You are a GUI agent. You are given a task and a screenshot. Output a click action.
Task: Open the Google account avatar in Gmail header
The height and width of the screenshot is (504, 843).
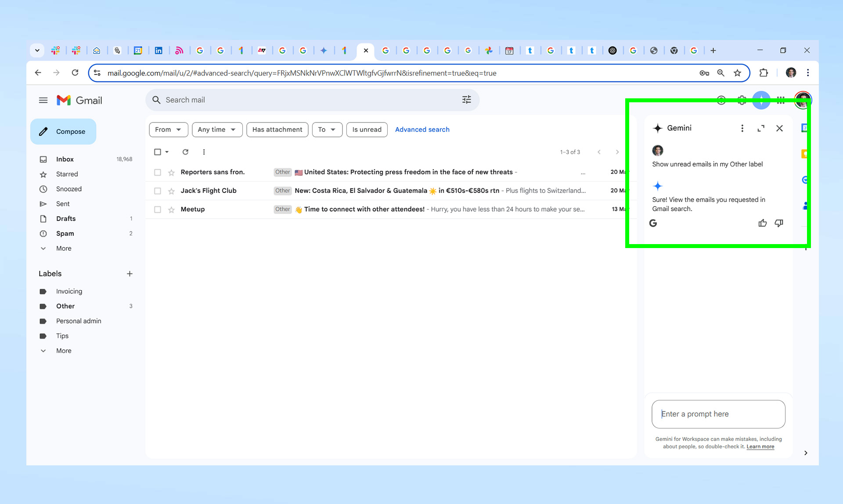[803, 101]
